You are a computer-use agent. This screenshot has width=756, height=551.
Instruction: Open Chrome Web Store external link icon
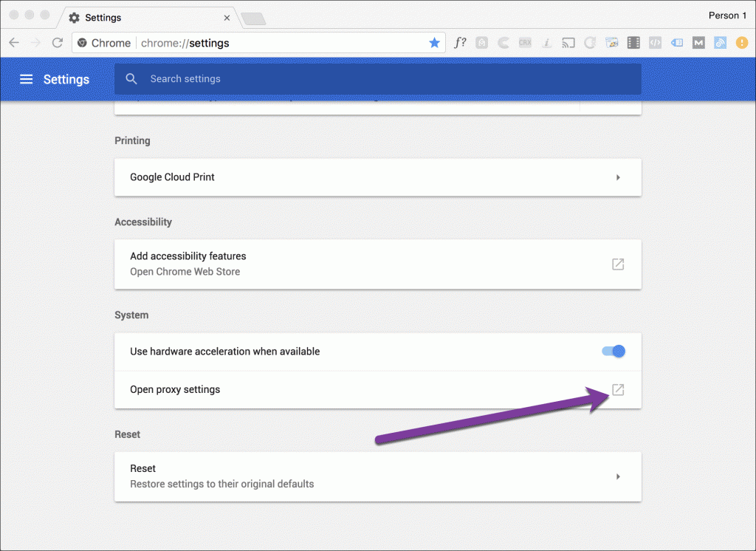[618, 264]
